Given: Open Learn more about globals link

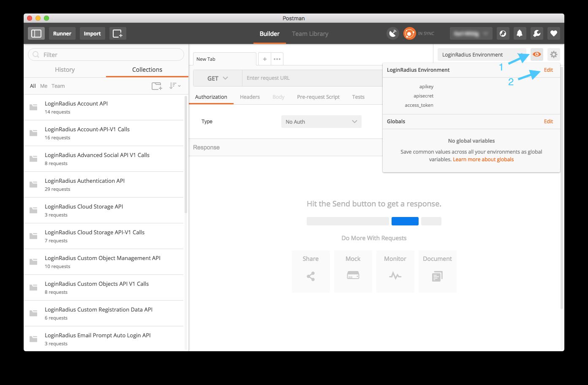Looking at the screenshot, I should pos(483,160).
